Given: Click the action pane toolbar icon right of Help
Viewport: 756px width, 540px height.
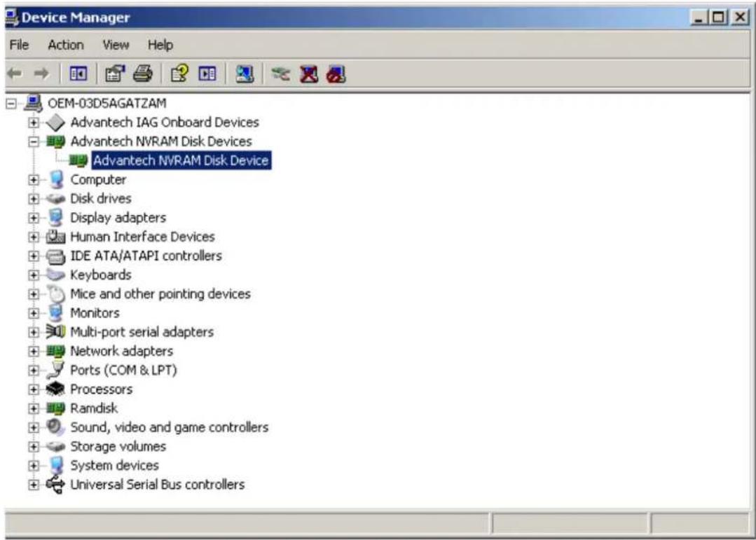Looking at the screenshot, I should (x=207, y=74).
